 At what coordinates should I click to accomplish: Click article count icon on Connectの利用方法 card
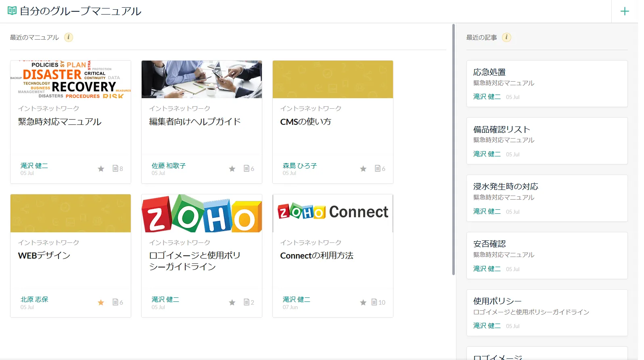[374, 302]
